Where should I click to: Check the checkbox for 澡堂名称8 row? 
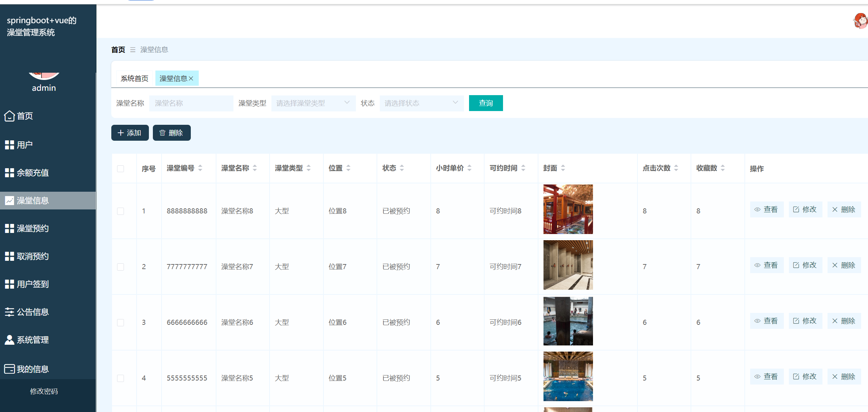[120, 211]
